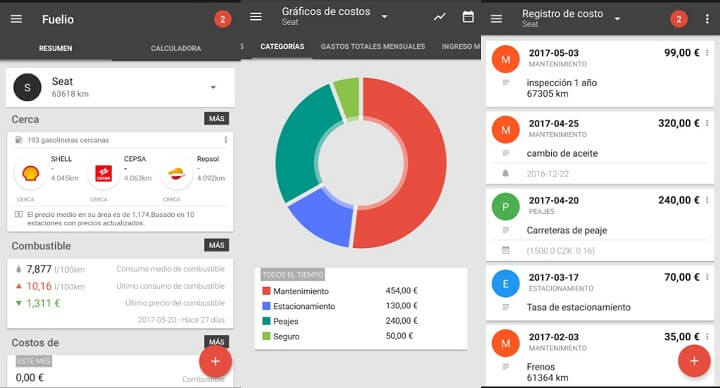The image size is (720, 388).
Task: Expand the Seat vehicle selector dropdown
Action: pos(213,87)
